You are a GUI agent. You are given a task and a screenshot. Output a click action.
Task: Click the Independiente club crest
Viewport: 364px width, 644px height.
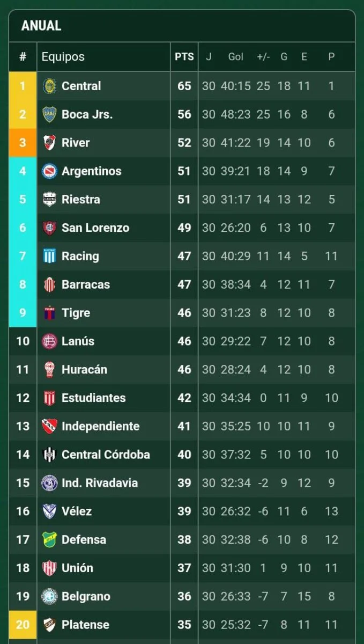pyautogui.click(x=49, y=426)
